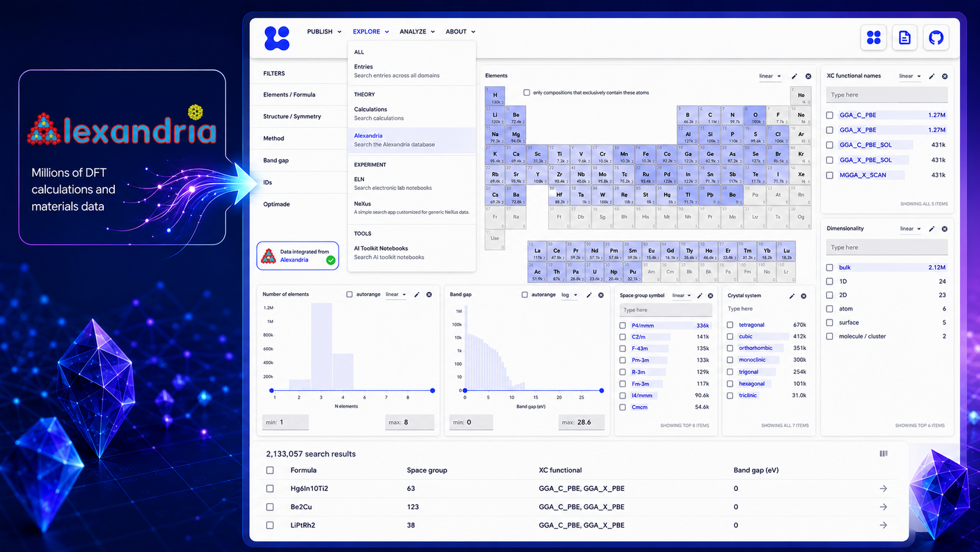Screen dimensions: 980x552
Task: Open the results column settings icon
Action: [883, 453]
